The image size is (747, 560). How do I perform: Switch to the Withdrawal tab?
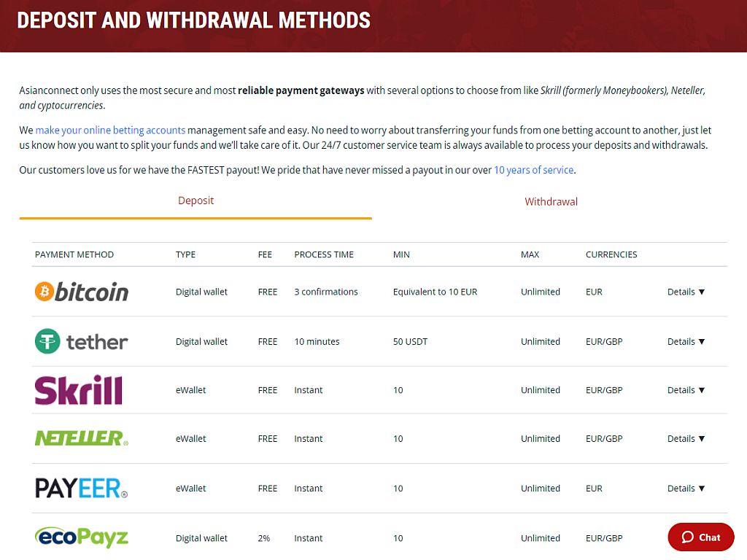pos(551,201)
